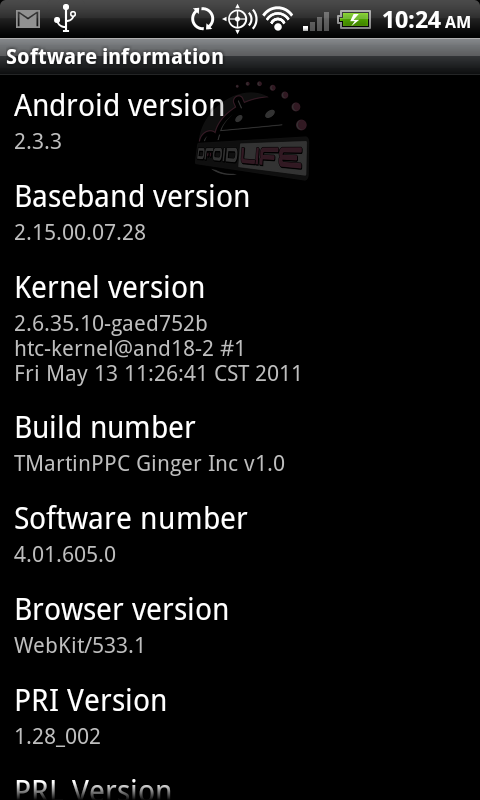480x800 pixels.
Task: Tap the battery charging icon
Action: click(353, 20)
